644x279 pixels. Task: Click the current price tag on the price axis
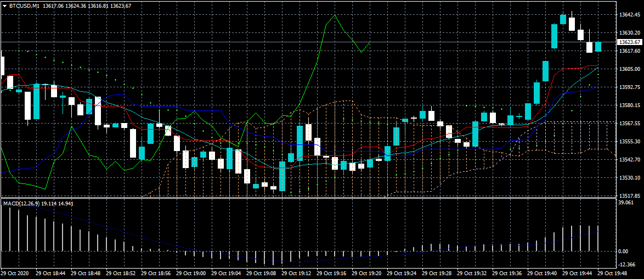click(x=630, y=42)
